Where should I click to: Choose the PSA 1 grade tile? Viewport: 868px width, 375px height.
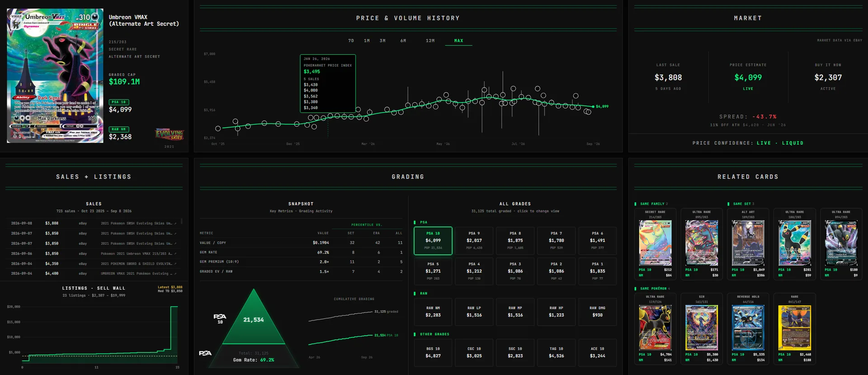click(x=598, y=271)
